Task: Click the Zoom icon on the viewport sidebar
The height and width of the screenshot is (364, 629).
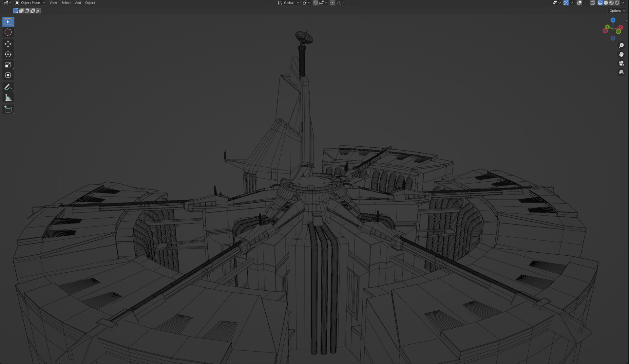Action: tap(621, 45)
